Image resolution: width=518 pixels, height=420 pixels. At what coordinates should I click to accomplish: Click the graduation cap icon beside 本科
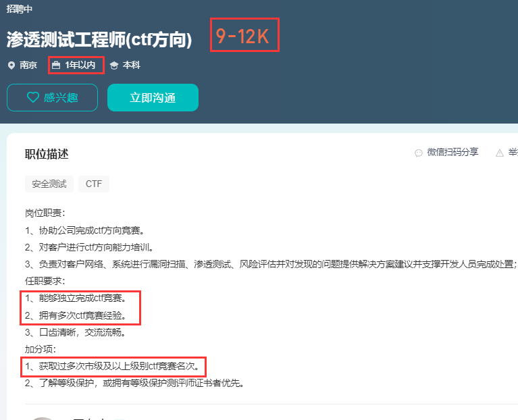pos(114,65)
